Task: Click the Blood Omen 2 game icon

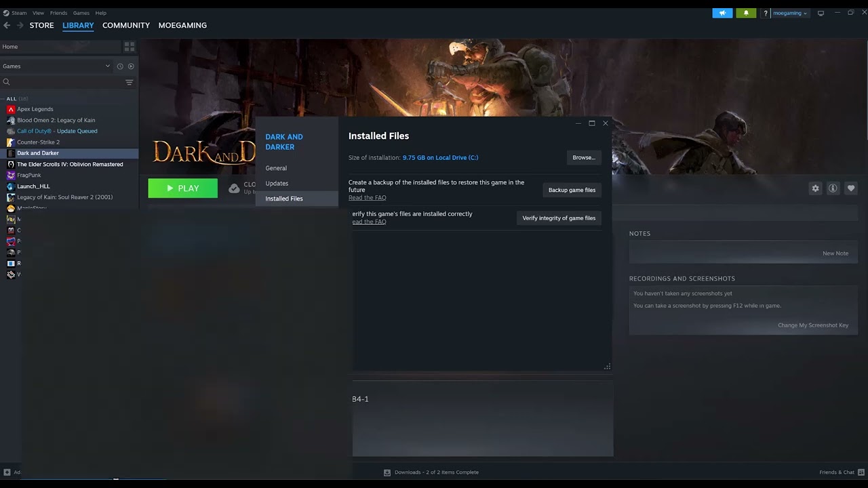Action: tap(11, 120)
